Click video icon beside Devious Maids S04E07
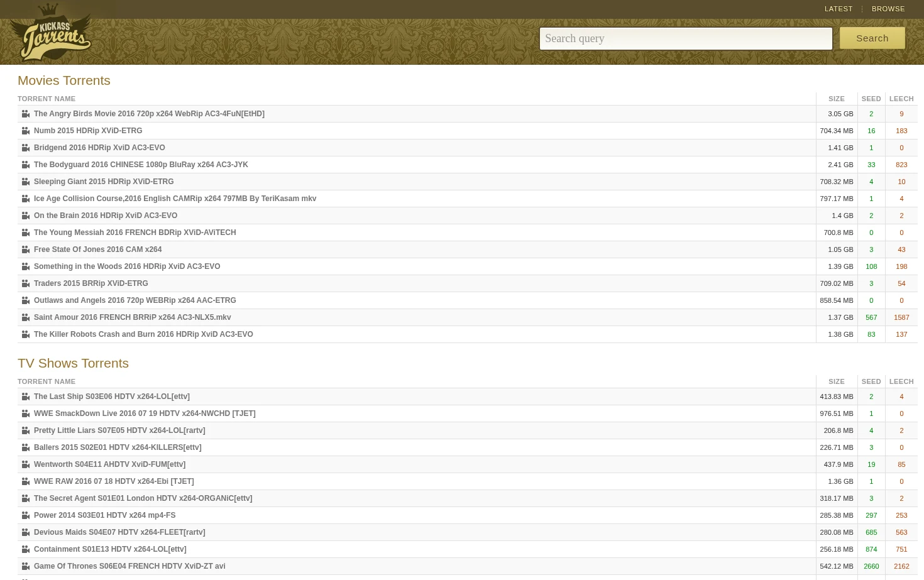The image size is (924, 580). (x=26, y=532)
